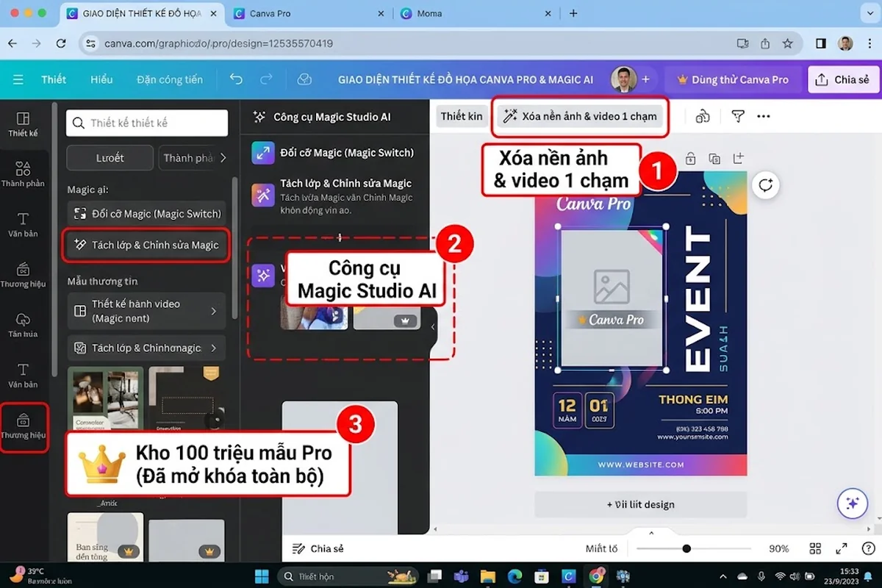This screenshot has height=588, width=882.
Task: Click the + Vii liit design button
Action: click(x=640, y=504)
